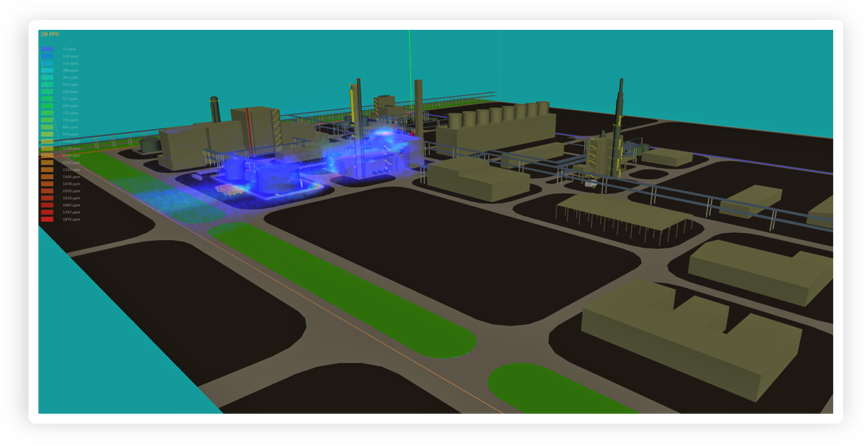Click the 1118 ppm legend swatch
Screen dimensions: 868x445
[47, 149]
